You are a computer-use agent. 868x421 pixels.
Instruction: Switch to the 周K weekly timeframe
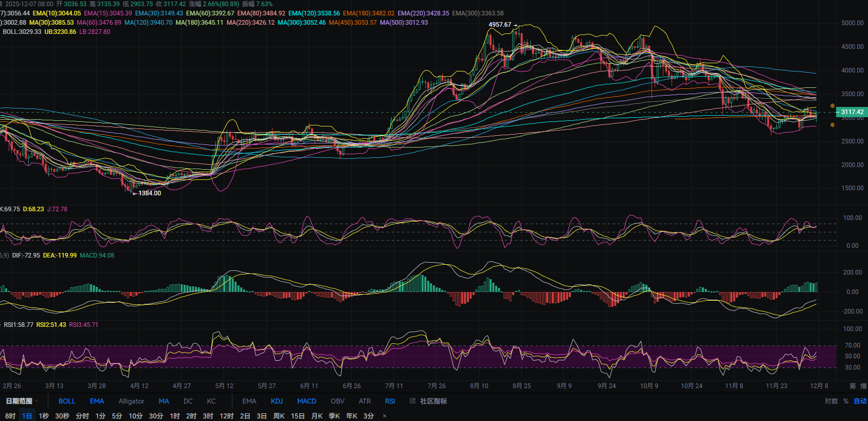tap(279, 416)
